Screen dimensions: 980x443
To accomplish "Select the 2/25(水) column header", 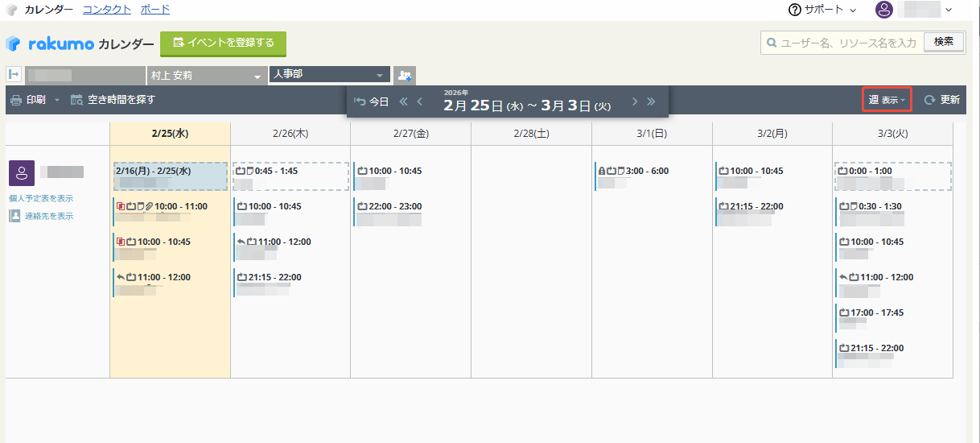I will tap(170, 133).
